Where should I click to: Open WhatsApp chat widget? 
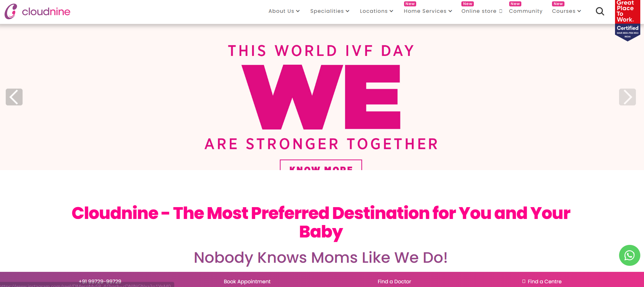coord(629,255)
